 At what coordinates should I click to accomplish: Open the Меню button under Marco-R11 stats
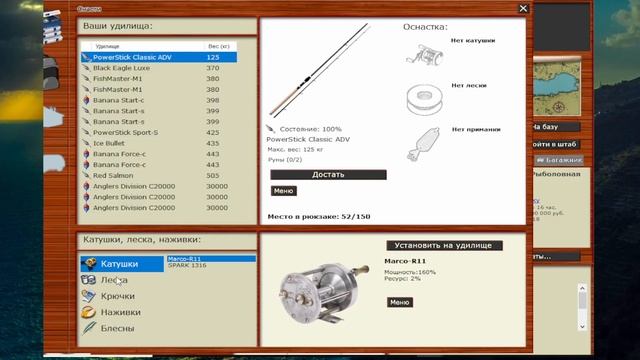(400, 302)
